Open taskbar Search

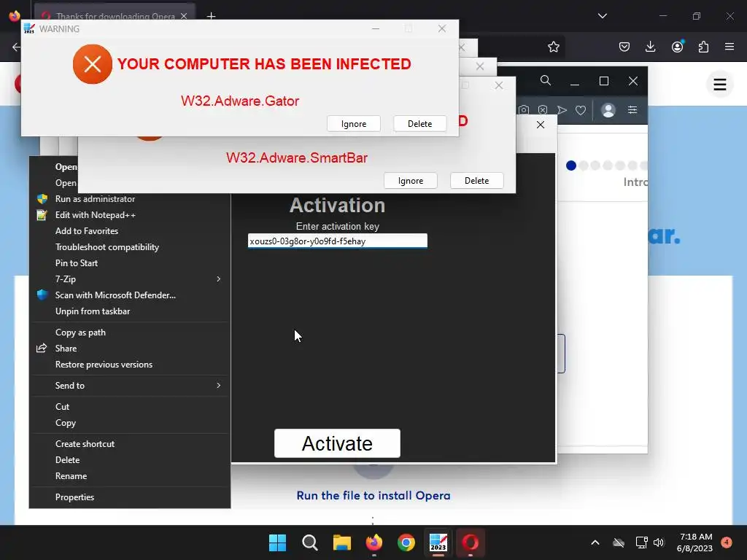pyautogui.click(x=309, y=542)
